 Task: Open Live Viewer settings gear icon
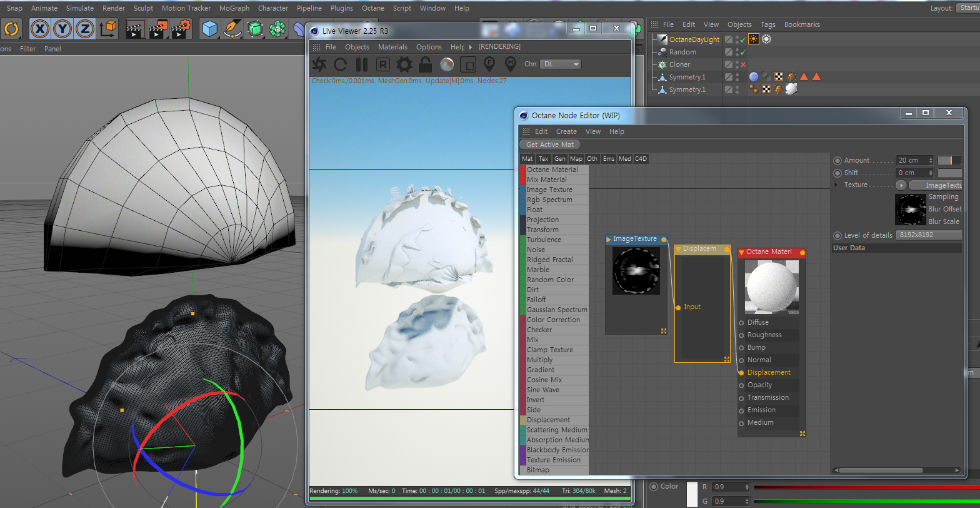[404, 64]
